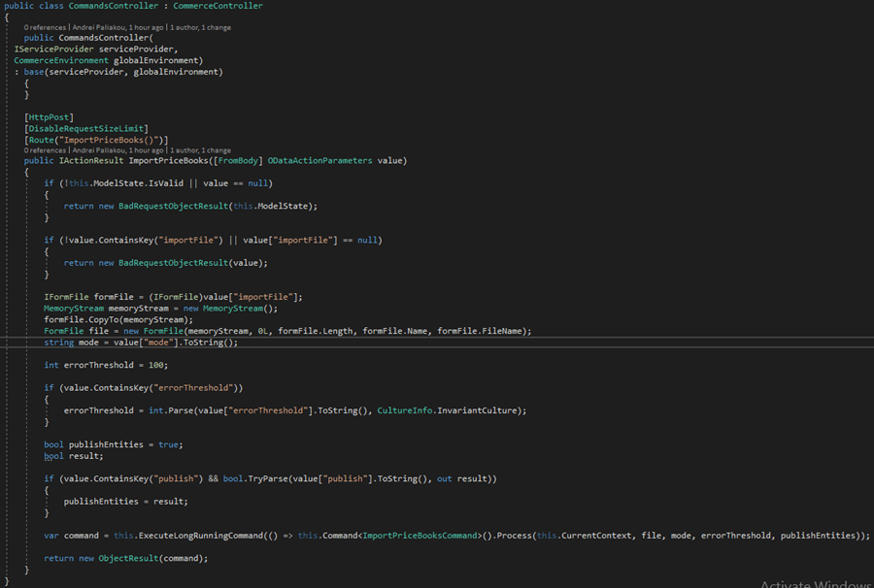Click the Activate Windows watermark text
The height and width of the screenshot is (588, 874).
817,583
